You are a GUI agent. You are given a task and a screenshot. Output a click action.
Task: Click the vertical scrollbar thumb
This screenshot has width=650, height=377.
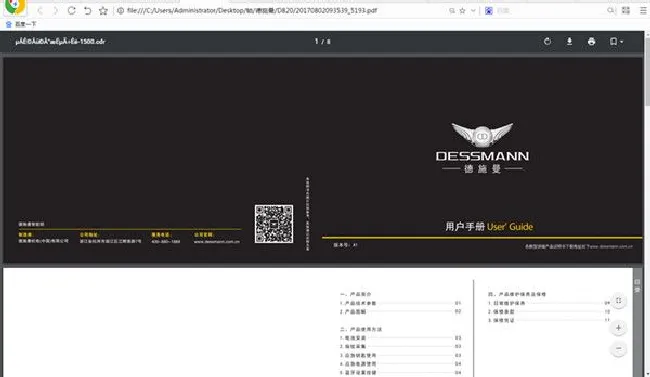(x=647, y=71)
